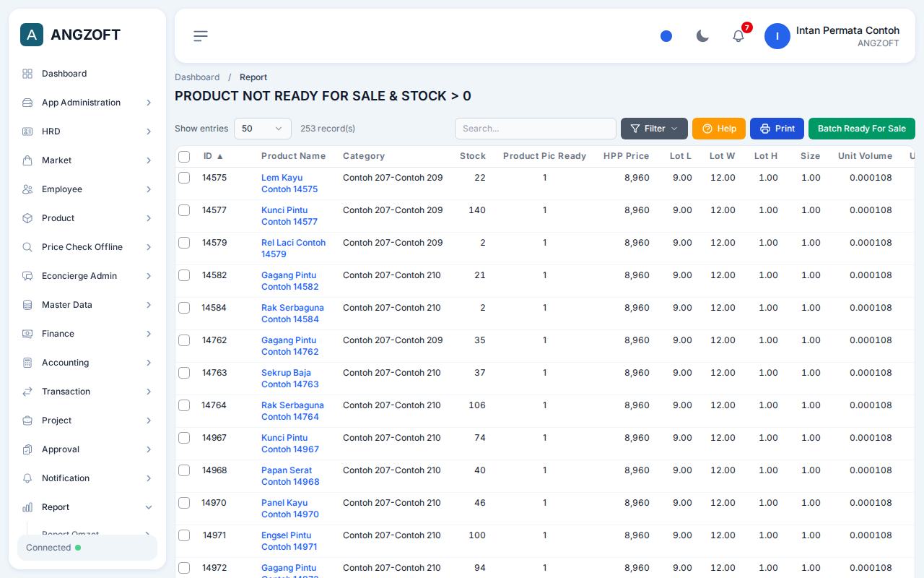Click the blue theme color dot

point(666,36)
